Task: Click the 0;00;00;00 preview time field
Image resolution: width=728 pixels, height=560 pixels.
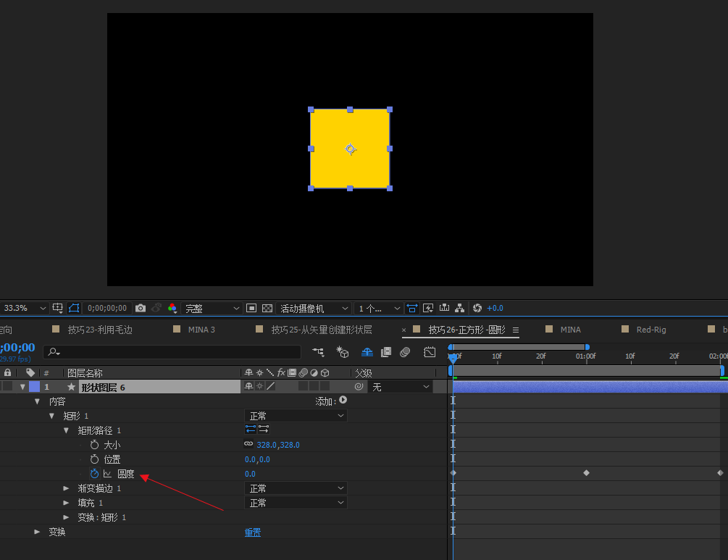Action: pyautogui.click(x=107, y=308)
